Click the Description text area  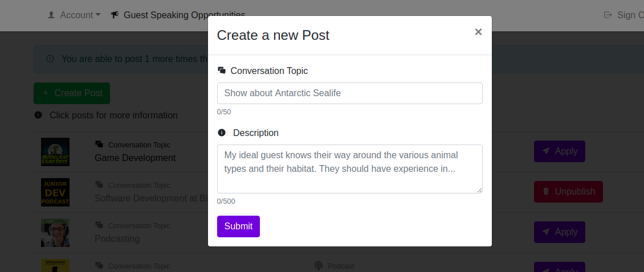click(349, 168)
